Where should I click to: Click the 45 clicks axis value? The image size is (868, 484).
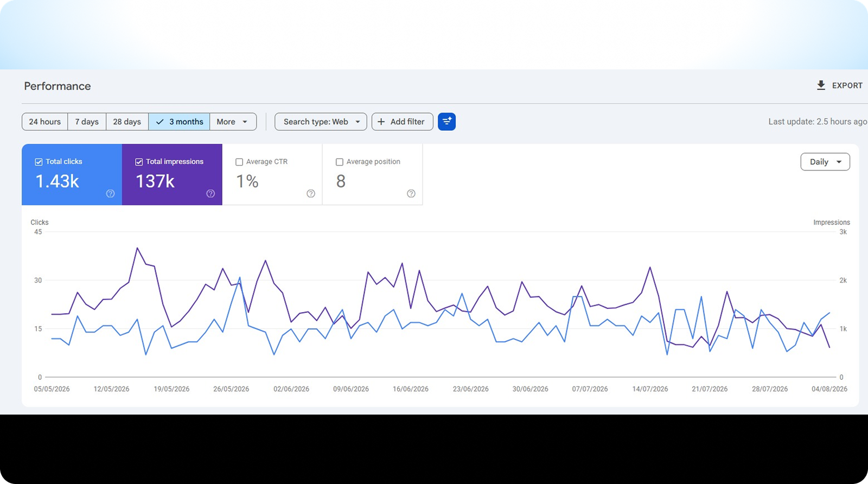pos(38,232)
